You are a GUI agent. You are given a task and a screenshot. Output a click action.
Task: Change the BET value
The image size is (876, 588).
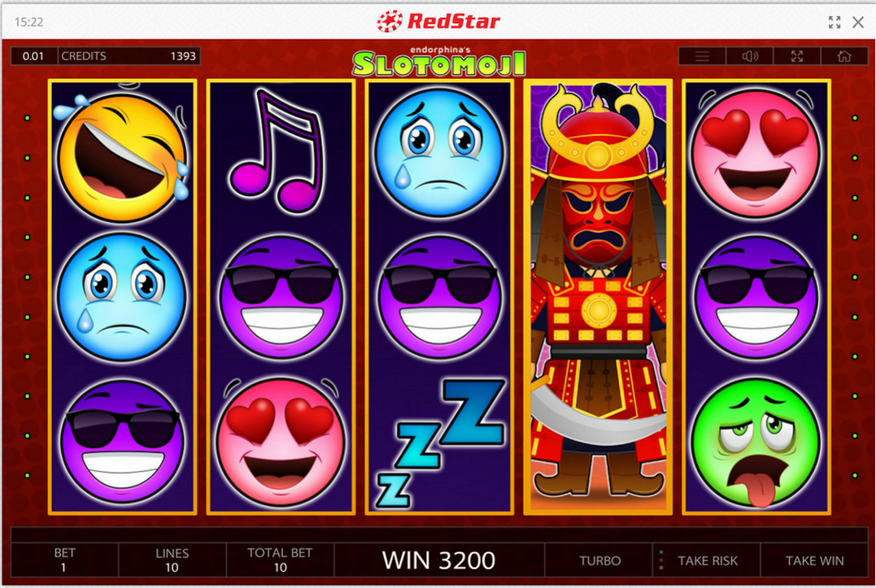(x=64, y=560)
